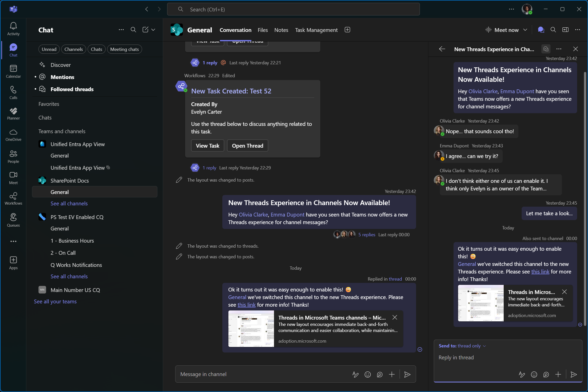Expand the new chat dropdown chevron
The height and width of the screenshot is (392, 588).
[153, 30]
